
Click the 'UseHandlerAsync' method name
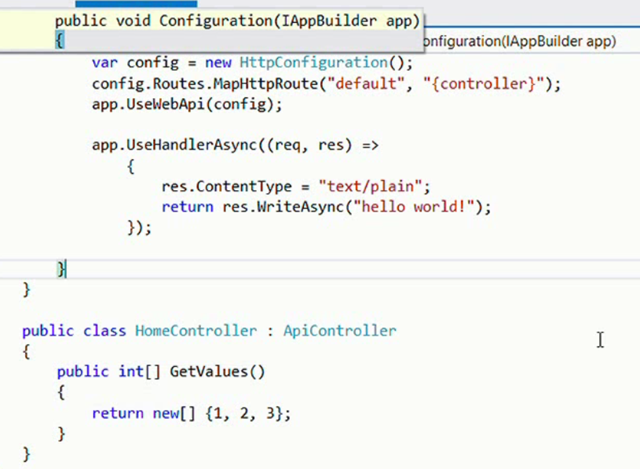pyautogui.click(x=191, y=145)
